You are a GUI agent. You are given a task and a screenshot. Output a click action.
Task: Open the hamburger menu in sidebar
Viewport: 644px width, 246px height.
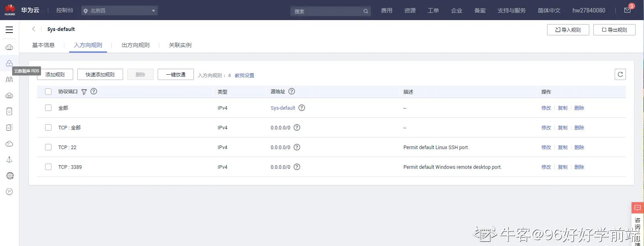point(9,30)
